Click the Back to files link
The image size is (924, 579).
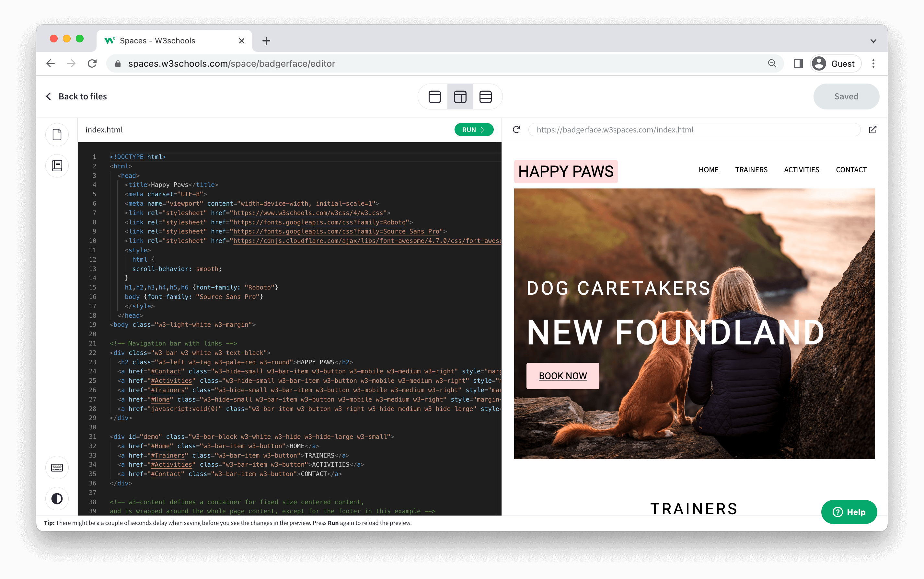pyautogui.click(x=75, y=96)
